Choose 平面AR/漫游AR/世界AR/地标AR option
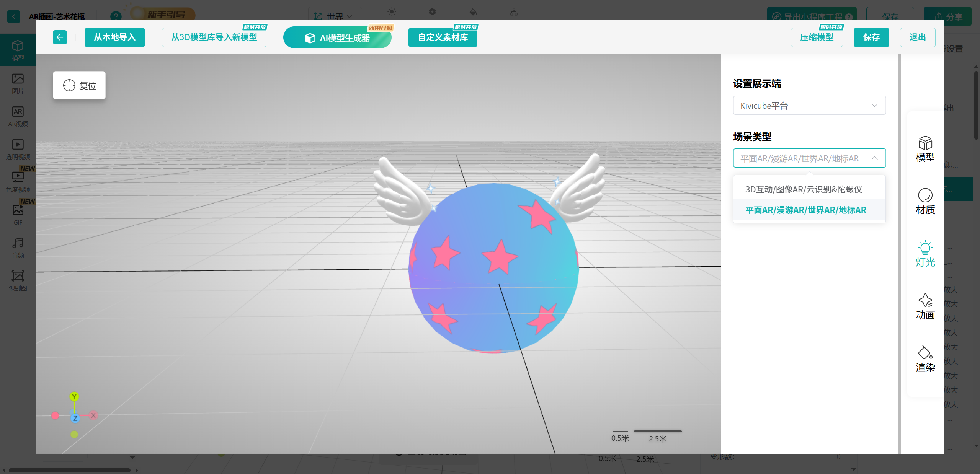Viewport: 980px width, 474px height. click(805, 210)
